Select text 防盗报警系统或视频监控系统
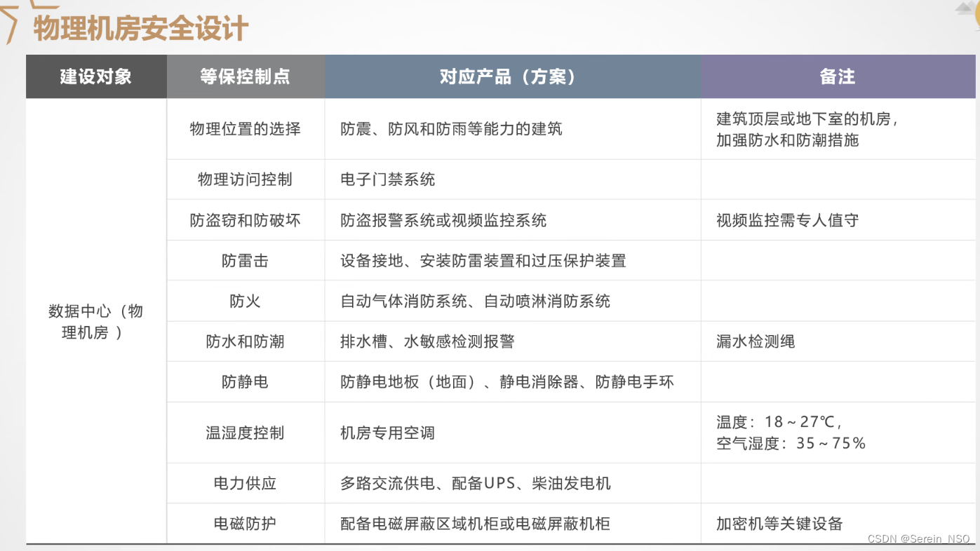Screen dimensions: 980x551 (x=443, y=220)
